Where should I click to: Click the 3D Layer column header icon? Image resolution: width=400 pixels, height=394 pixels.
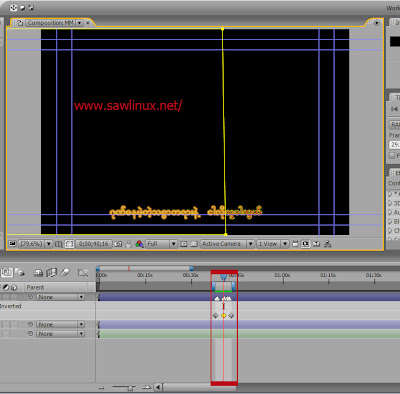point(15,287)
